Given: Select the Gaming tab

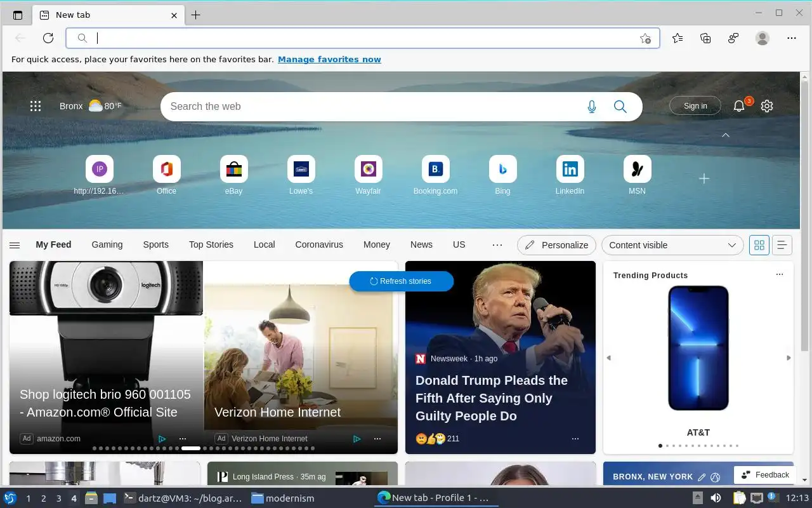Looking at the screenshot, I should (x=107, y=244).
